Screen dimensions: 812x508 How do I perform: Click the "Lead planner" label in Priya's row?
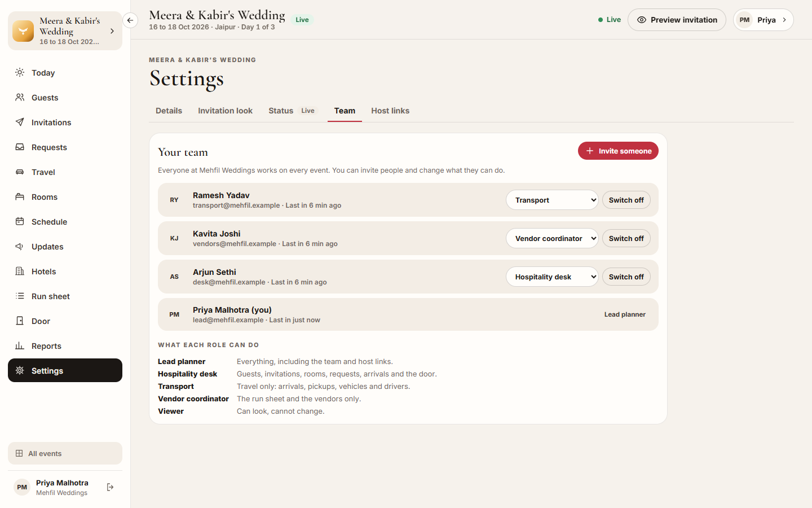pyautogui.click(x=625, y=314)
